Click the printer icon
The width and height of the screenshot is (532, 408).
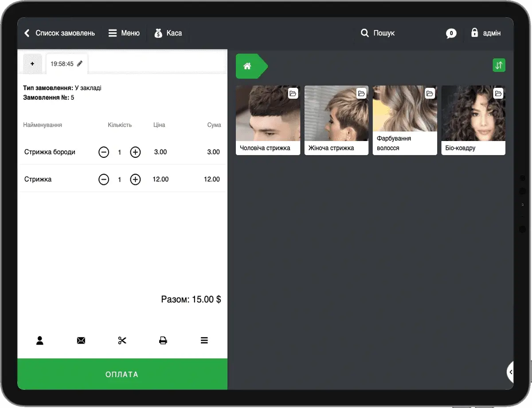(x=163, y=341)
